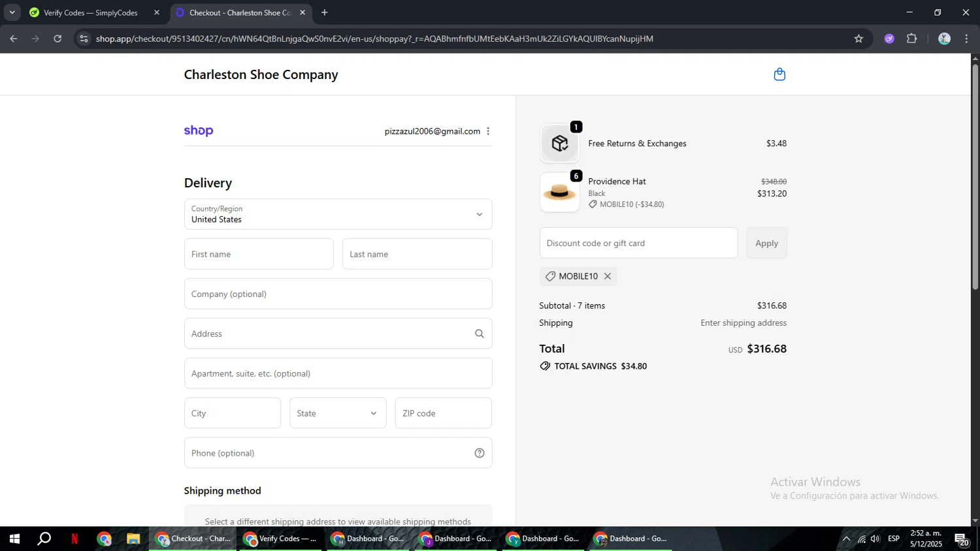The width and height of the screenshot is (980, 551).
Task: Click the browser address bar URL
Action: tap(374, 39)
